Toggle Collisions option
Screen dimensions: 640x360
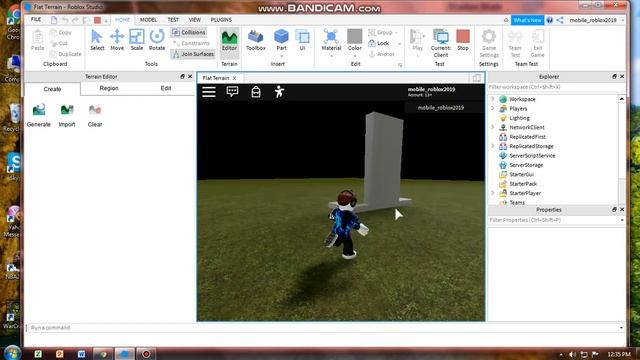click(x=189, y=32)
